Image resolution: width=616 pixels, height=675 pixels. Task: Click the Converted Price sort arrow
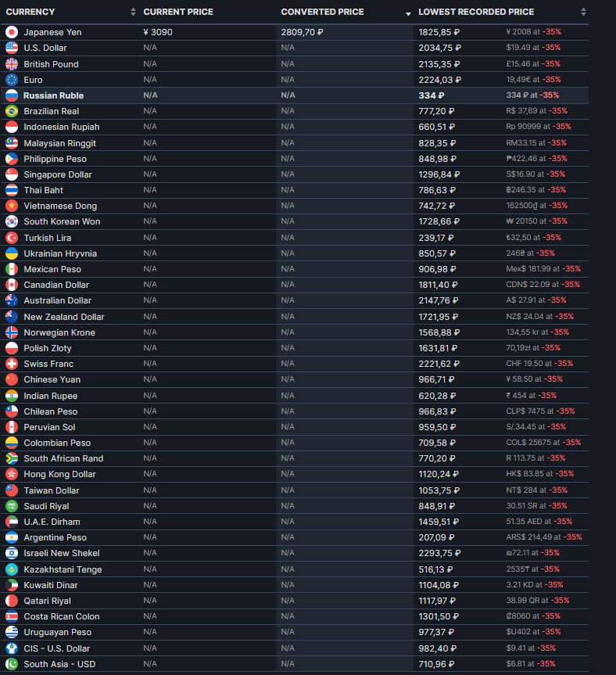coord(408,13)
